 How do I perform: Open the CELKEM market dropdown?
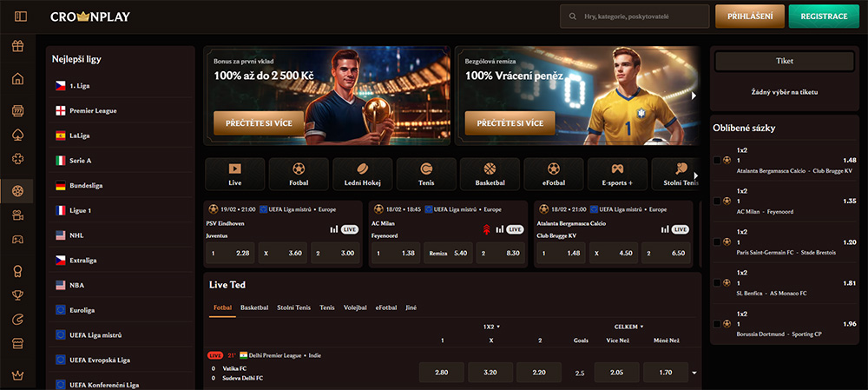click(x=629, y=327)
